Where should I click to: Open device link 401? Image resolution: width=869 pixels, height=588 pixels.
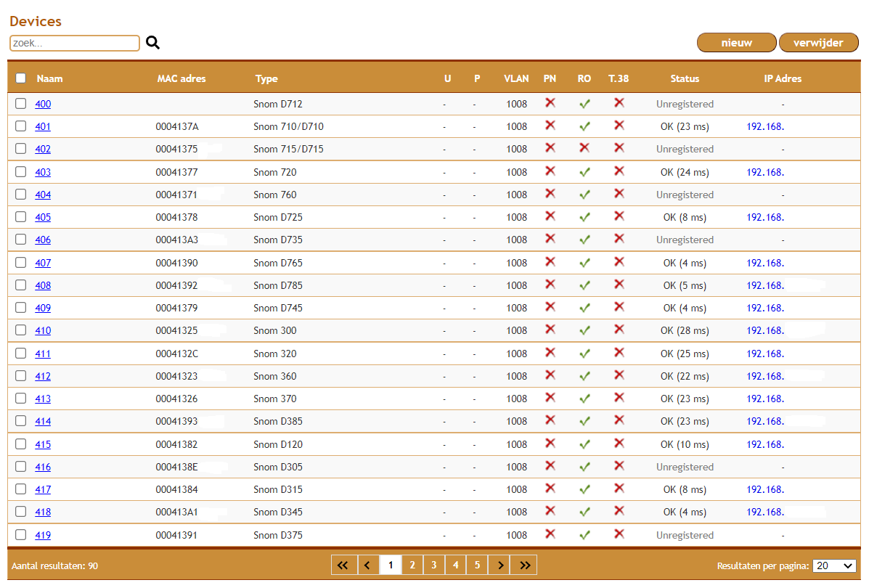click(43, 126)
